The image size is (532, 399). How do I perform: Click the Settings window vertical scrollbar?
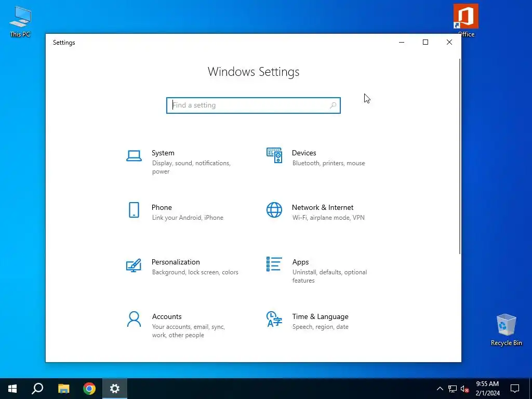(460, 156)
